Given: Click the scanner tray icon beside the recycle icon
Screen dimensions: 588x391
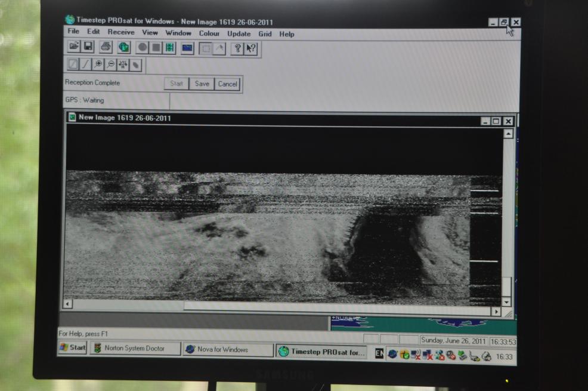Looking at the screenshot, I should point(474,356).
